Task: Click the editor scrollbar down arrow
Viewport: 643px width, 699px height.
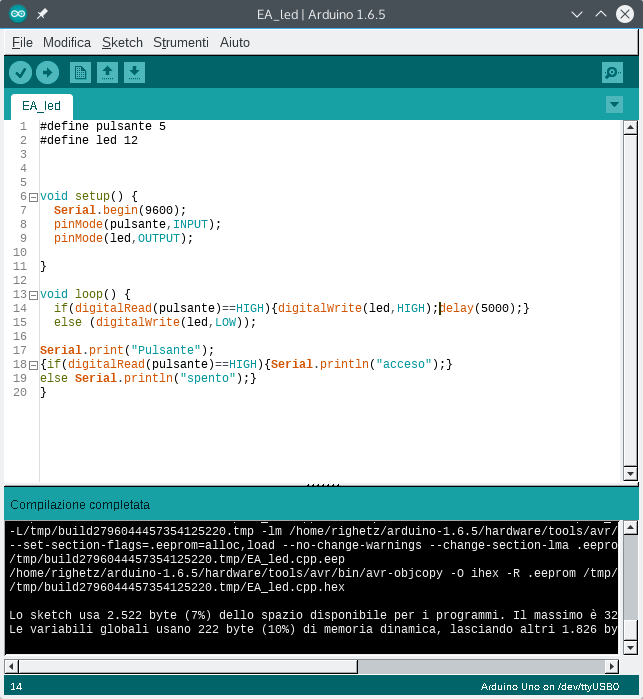Action: coord(630,473)
